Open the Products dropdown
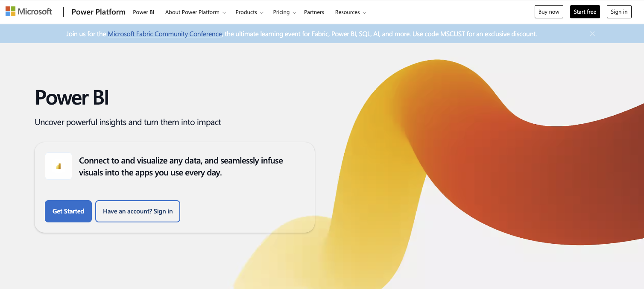 [249, 12]
